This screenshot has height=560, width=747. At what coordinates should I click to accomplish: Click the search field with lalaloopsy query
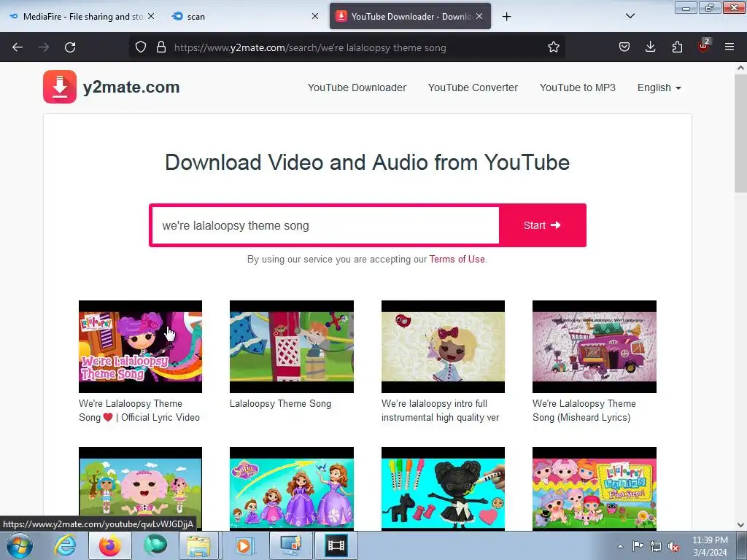coord(325,225)
